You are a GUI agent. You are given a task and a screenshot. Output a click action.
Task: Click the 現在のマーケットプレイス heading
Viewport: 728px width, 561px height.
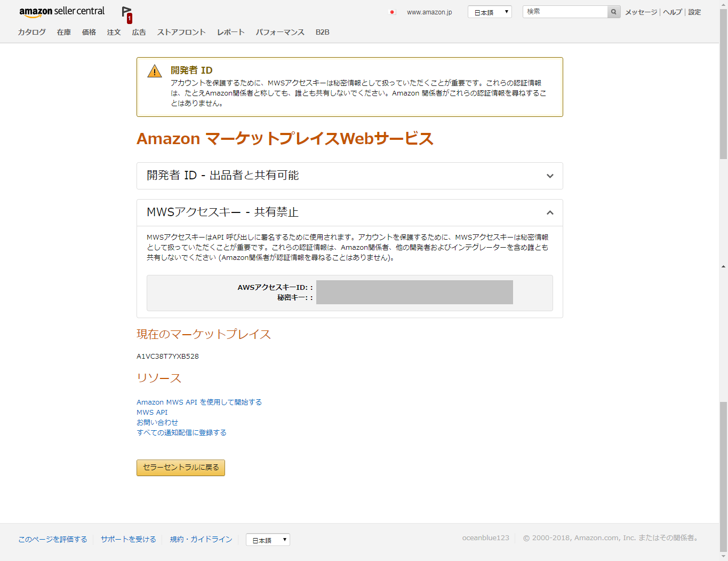tap(204, 334)
